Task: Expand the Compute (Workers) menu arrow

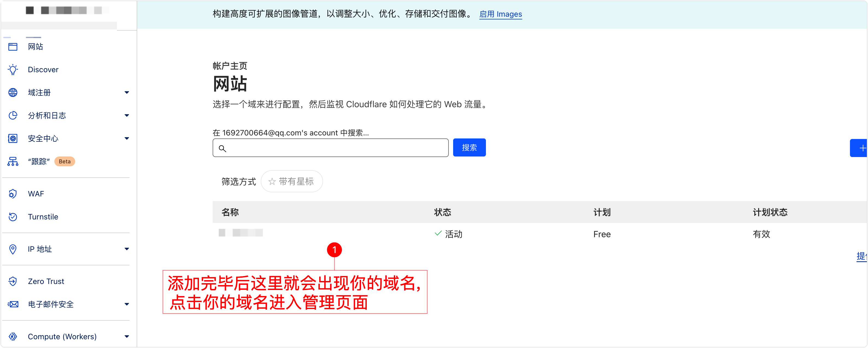Action: pos(127,336)
